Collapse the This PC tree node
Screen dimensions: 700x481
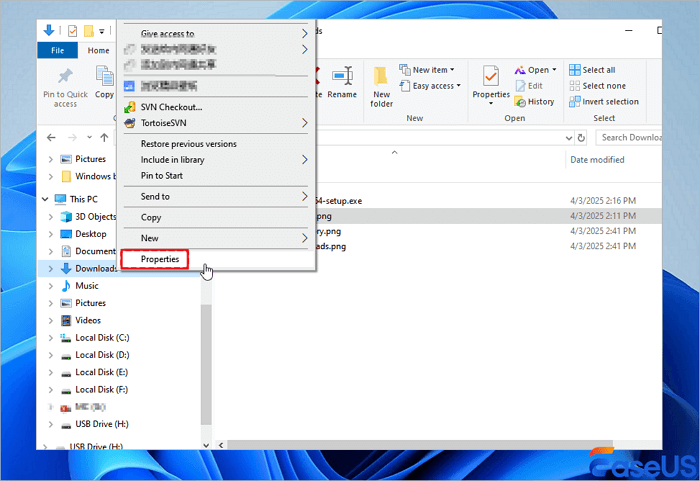45,199
